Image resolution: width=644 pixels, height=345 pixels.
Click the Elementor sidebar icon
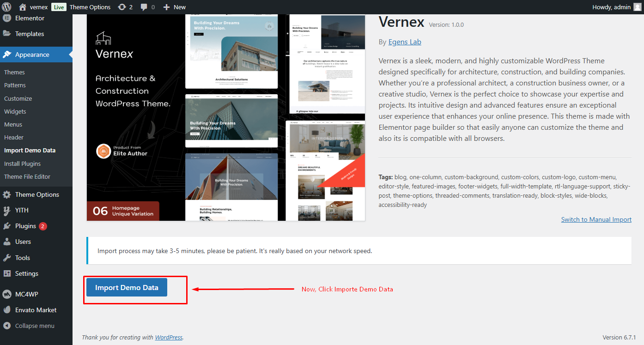coord(7,18)
